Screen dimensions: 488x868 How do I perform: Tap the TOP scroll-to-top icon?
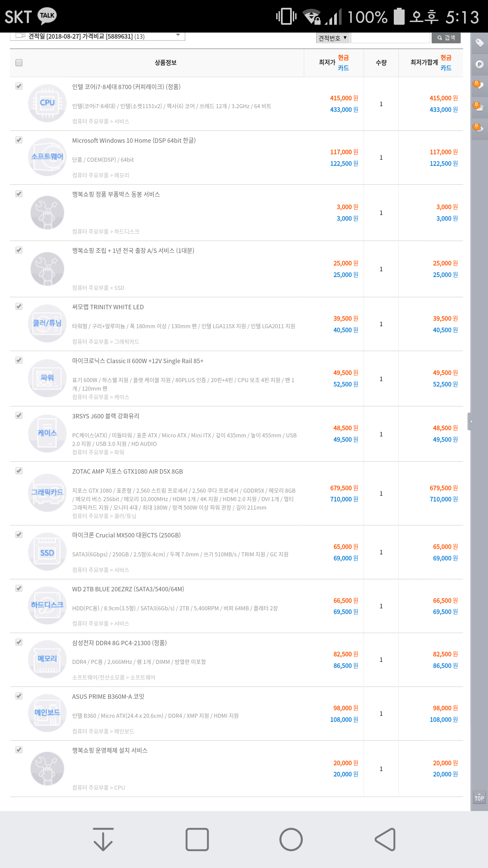click(479, 797)
